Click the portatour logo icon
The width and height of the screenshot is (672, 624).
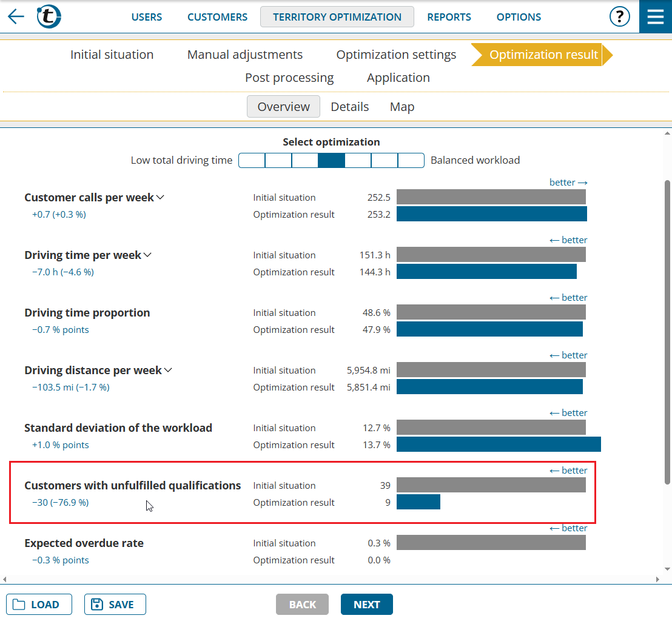point(49,16)
